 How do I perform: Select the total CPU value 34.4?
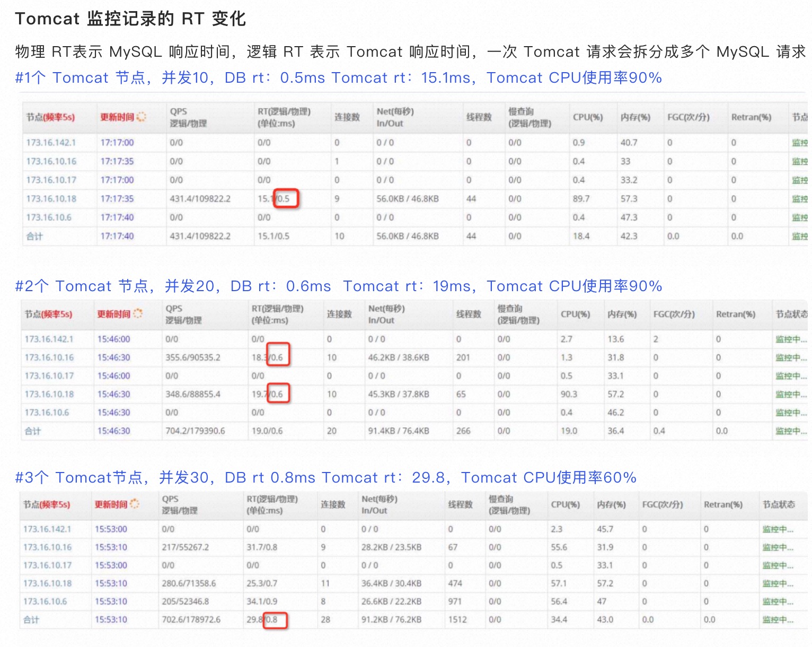coord(559,619)
